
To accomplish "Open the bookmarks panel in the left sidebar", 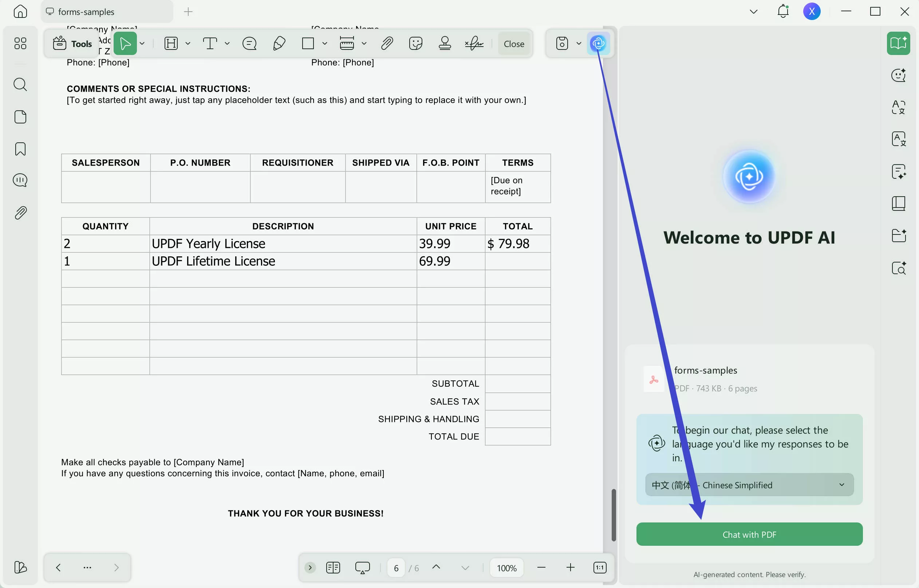I will pyautogui.click(x=20, y=149).
